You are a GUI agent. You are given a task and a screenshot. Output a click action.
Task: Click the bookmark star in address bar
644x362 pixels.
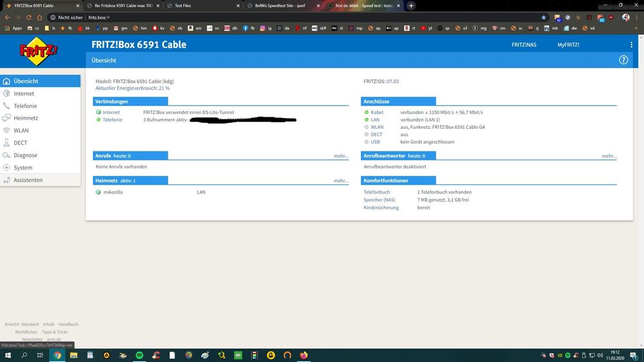(x=543, y=17)
